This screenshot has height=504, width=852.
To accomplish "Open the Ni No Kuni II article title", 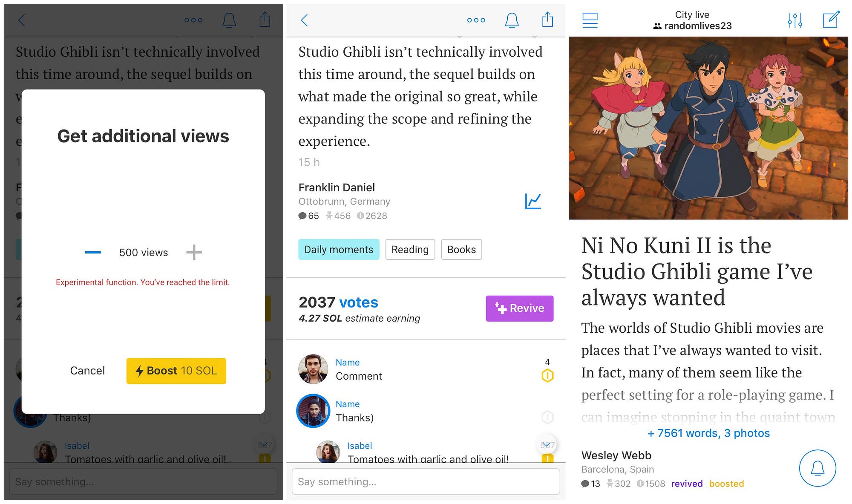I will (x=697, y=271).
